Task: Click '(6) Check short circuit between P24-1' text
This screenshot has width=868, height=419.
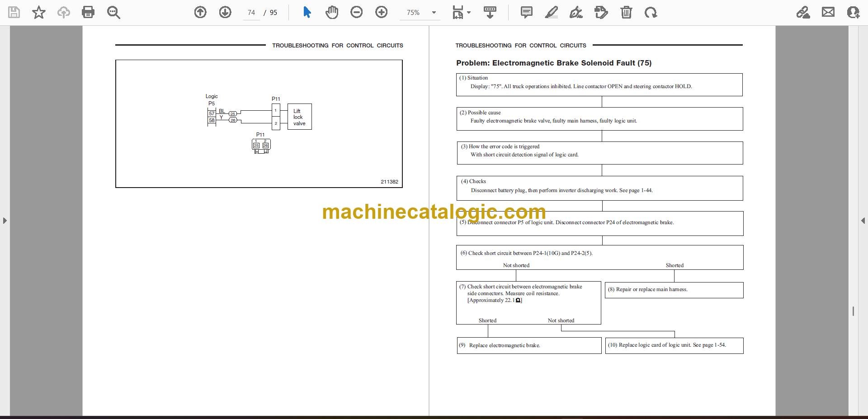Action: [526, 253]
